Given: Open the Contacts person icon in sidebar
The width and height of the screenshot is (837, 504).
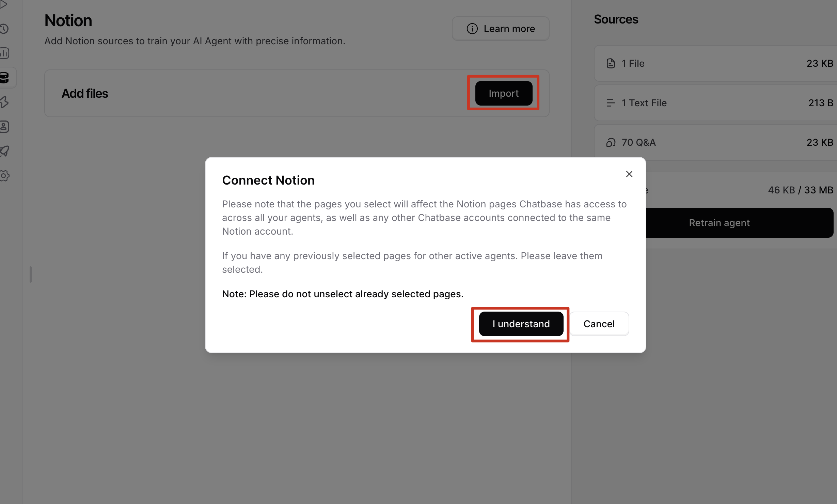Looking at the screenshot, I should point(4,127).
